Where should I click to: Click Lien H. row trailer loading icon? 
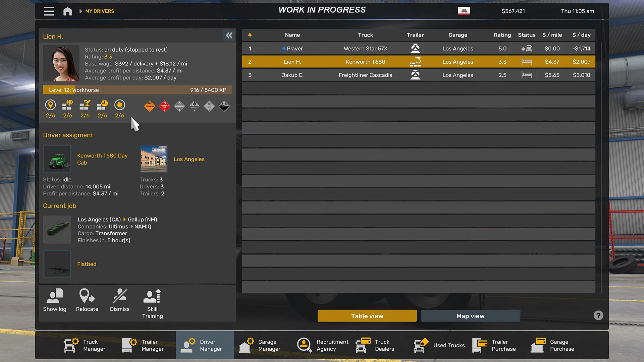(x=415, y=62)
